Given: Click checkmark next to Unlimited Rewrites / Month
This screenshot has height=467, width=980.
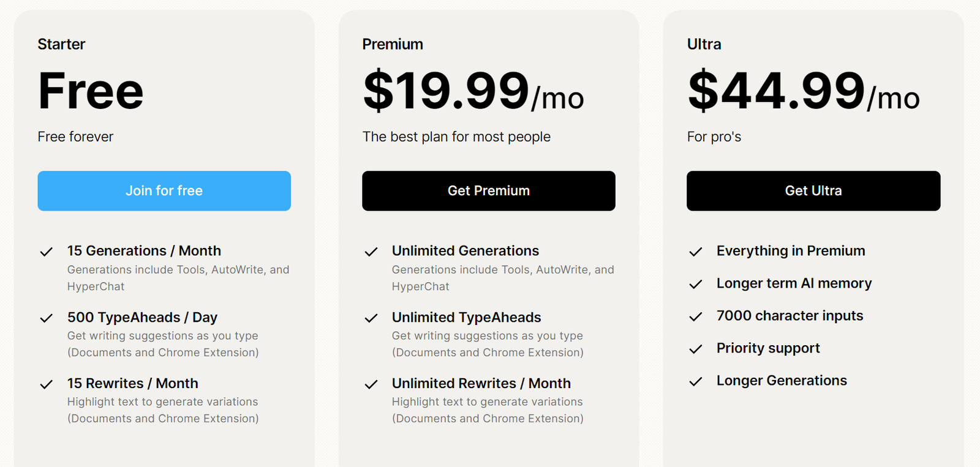Looking at the screenshot, I should coord(371,384).
